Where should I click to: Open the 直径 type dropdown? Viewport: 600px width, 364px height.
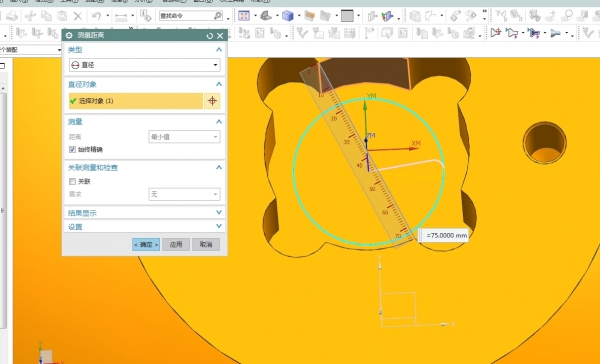(x=145, y=65)
